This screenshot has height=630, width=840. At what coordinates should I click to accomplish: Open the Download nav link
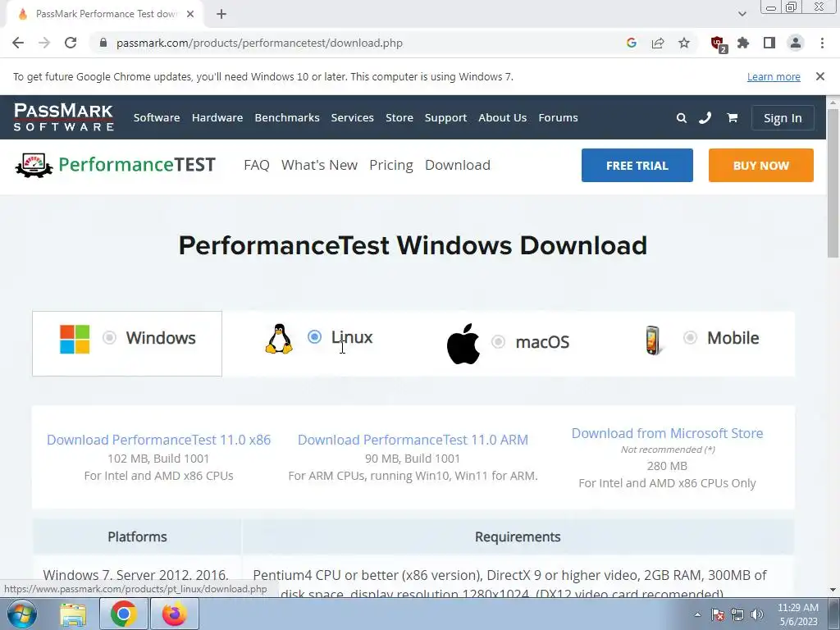point(458,165)
